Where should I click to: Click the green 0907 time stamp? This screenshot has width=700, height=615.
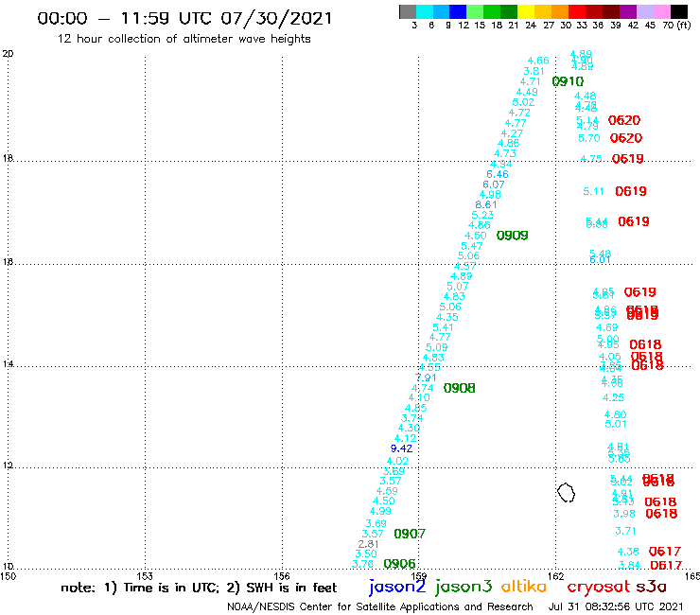coord(410,534)
